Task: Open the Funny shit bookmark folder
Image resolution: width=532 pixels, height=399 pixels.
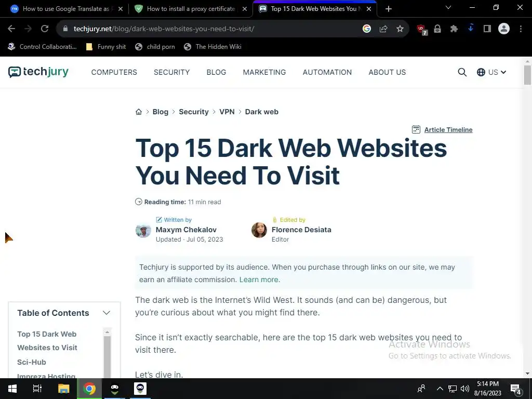Action: pos(106,47)
